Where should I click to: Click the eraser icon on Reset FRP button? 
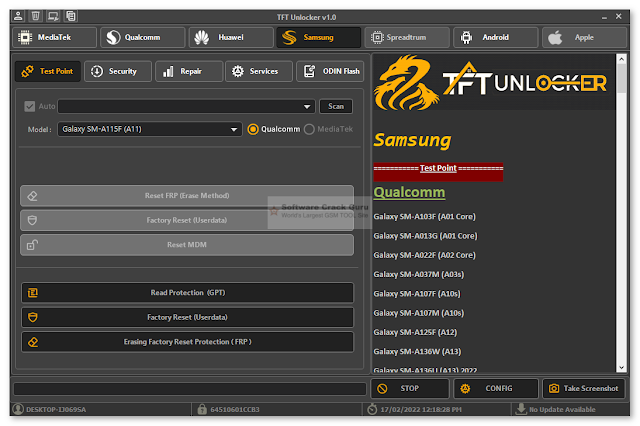pos(33,196)
